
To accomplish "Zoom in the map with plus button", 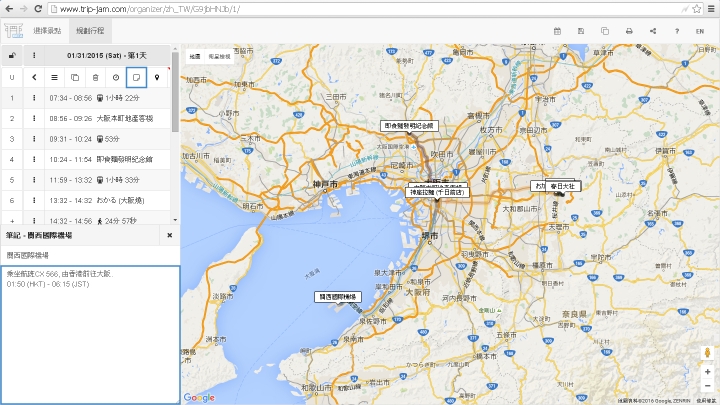I will [707, 372].
